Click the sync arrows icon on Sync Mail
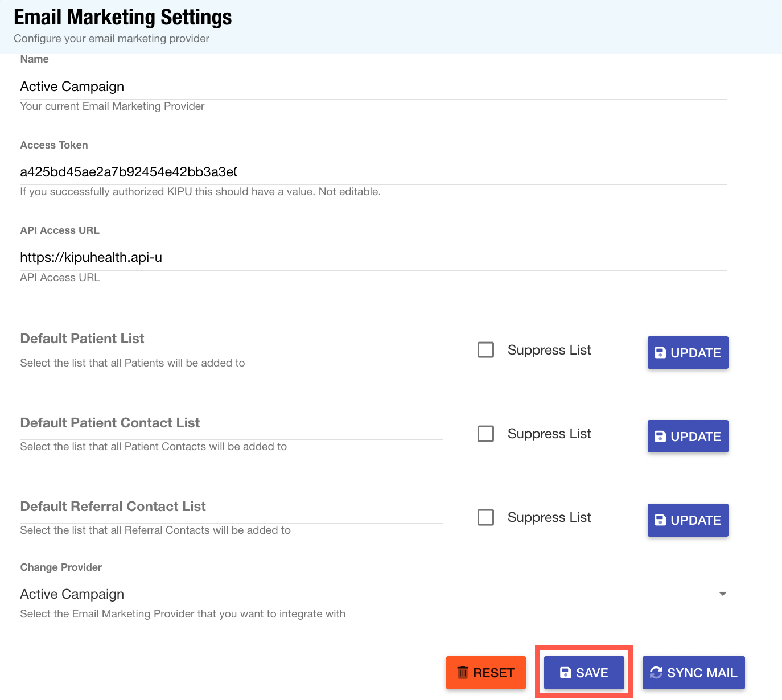 (x=656, y=673)
